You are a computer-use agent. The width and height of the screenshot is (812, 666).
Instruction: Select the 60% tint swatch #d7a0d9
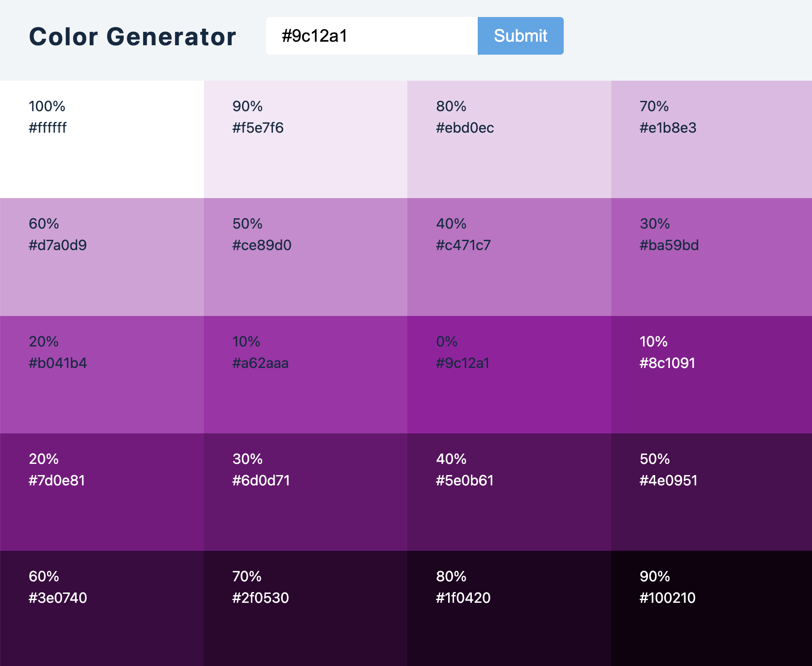click(102, 257)
